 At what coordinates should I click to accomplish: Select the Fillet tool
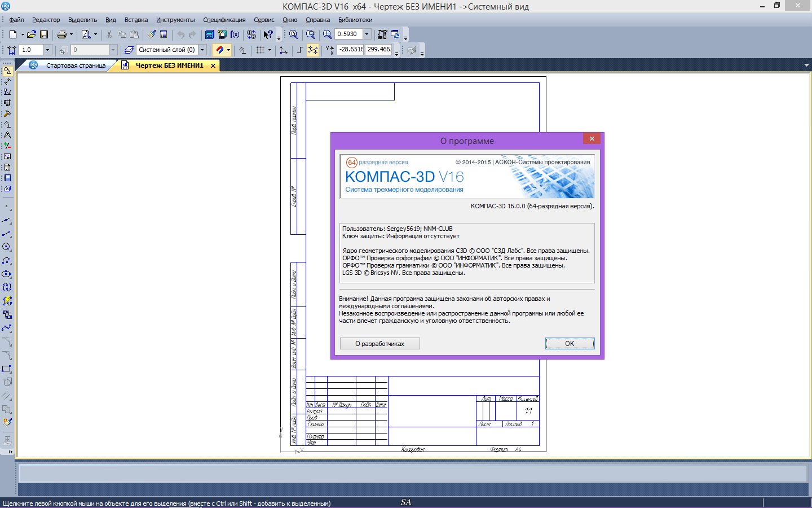point(7,355)
